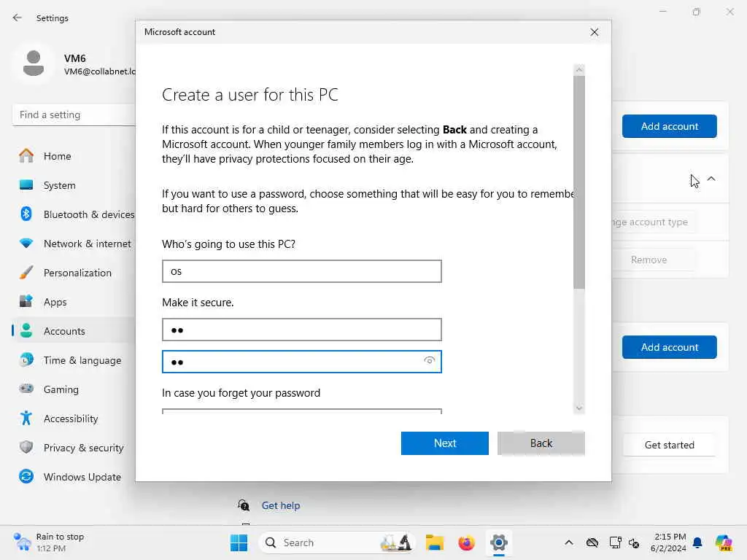Click the cloud sync tray icon
747x560 pixels.
pos(592,542)
